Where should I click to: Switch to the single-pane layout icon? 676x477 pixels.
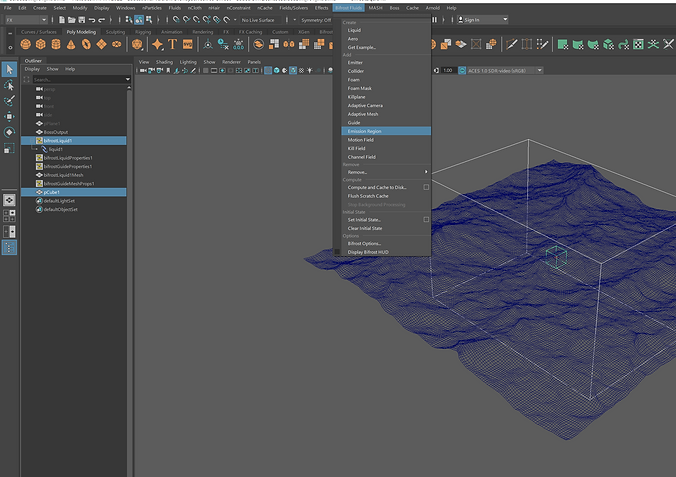(9, 200)
